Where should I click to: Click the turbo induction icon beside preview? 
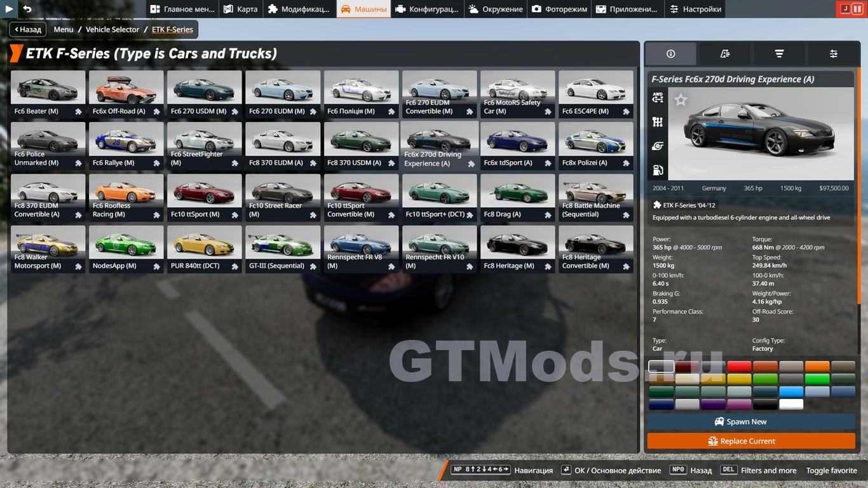(658, 146)
